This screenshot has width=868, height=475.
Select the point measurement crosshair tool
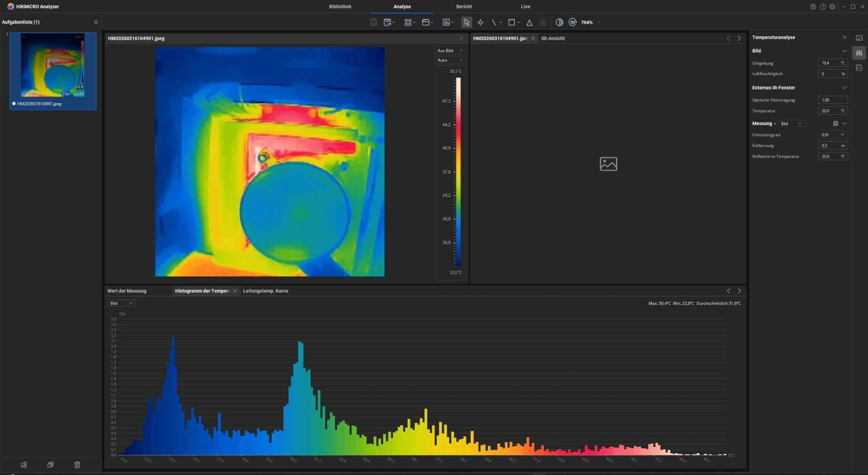coord(480,22)
